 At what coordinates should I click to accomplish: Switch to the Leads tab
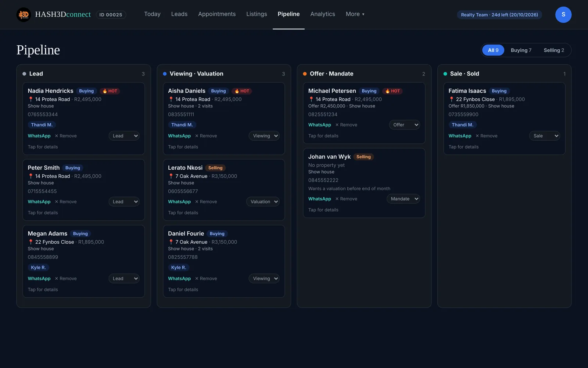tap(179, 14)
